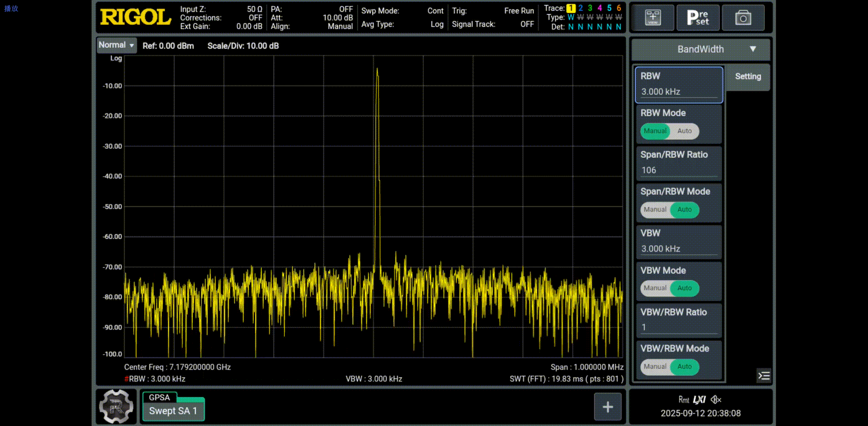This screenshot has height=426, width=868.
Task: Set Span/RBW Mode to Manual
Action: pos(655,210)
